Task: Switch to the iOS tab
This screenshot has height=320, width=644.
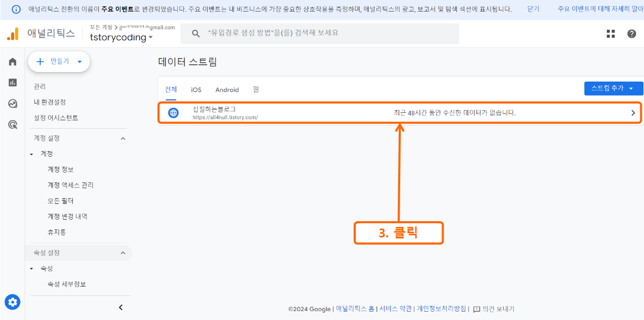Action: [196, 89]
